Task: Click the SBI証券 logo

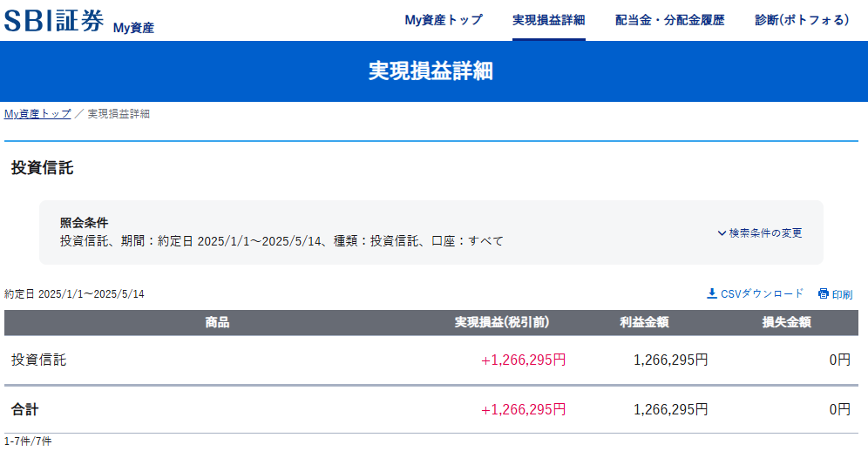Action: click(54, 21)
